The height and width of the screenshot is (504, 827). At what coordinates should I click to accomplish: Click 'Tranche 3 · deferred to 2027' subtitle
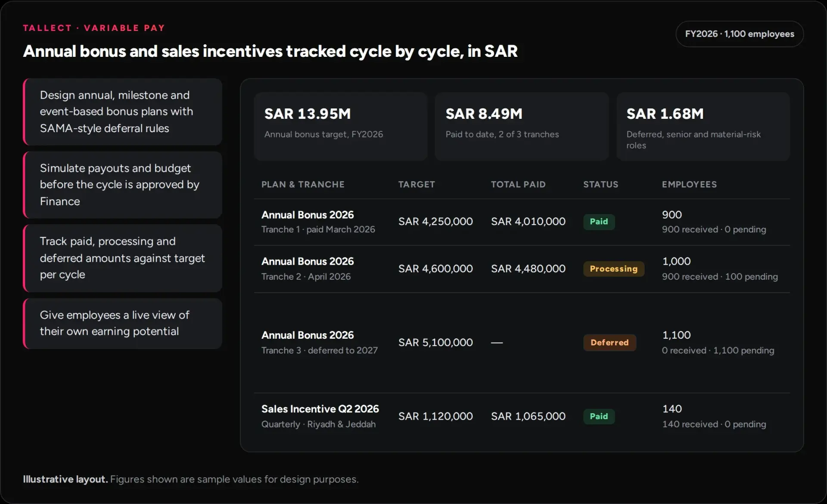point(319,350)
